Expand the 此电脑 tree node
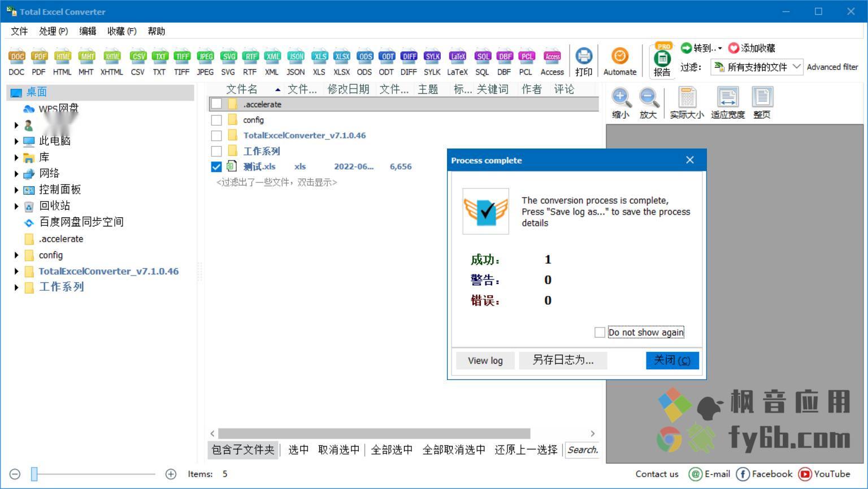Viewport: 868px width, 489px height. (x=16, y=141)
